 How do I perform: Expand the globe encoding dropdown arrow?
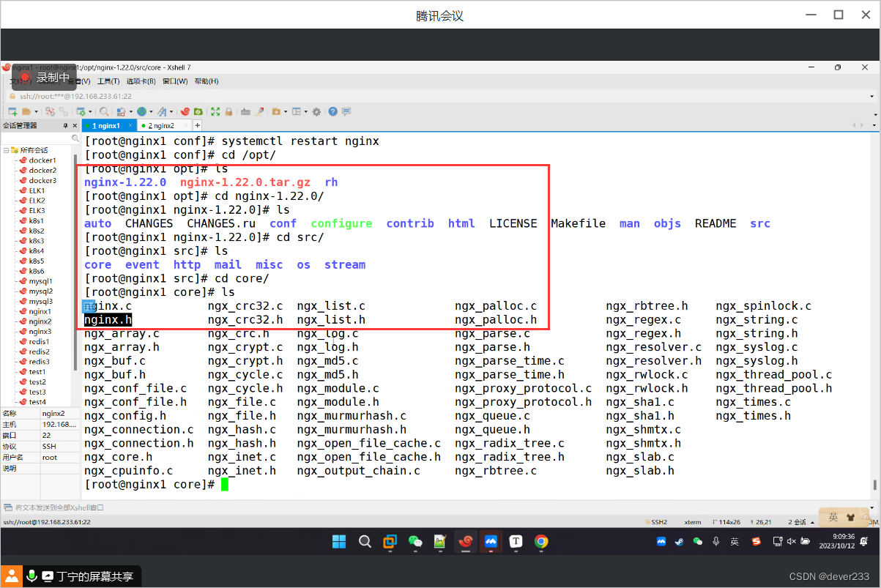pos(151,112)
